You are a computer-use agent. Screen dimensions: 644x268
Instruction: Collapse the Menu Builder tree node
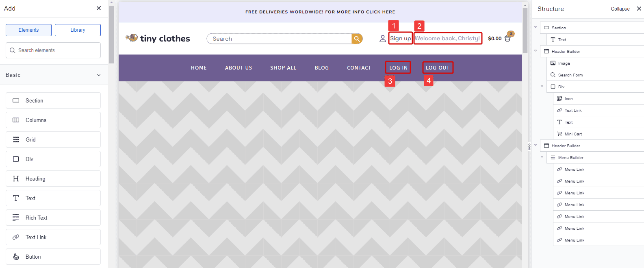tap(542, 157)
